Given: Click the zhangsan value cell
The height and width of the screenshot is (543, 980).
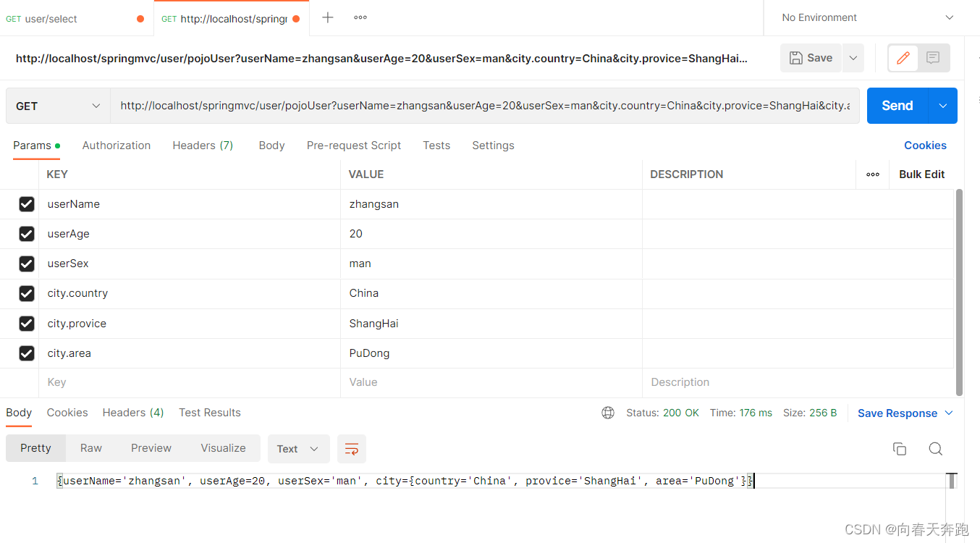Looking at the screenshot, I should coord(491,204).
